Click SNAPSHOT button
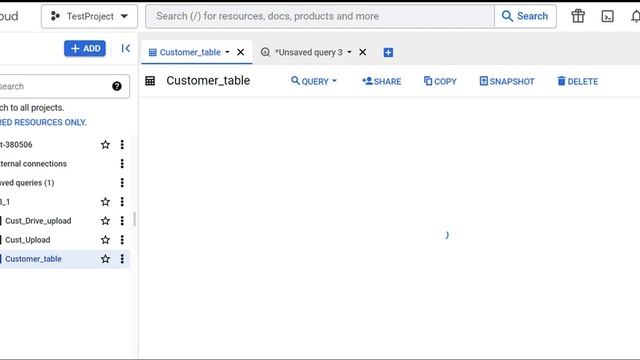Screen dimensions: 640x360 pyautogui.click(x=507, y=81)
